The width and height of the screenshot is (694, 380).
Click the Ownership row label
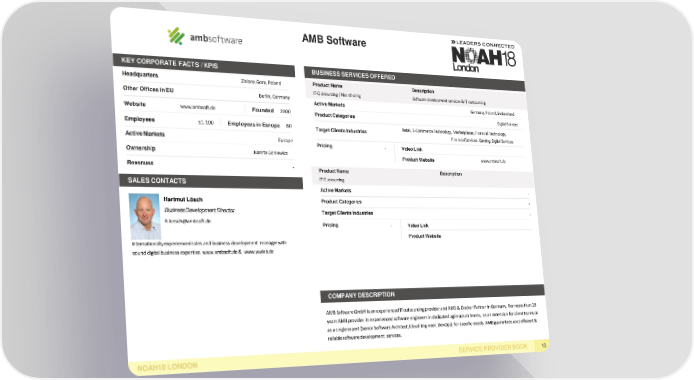(141, 148)
